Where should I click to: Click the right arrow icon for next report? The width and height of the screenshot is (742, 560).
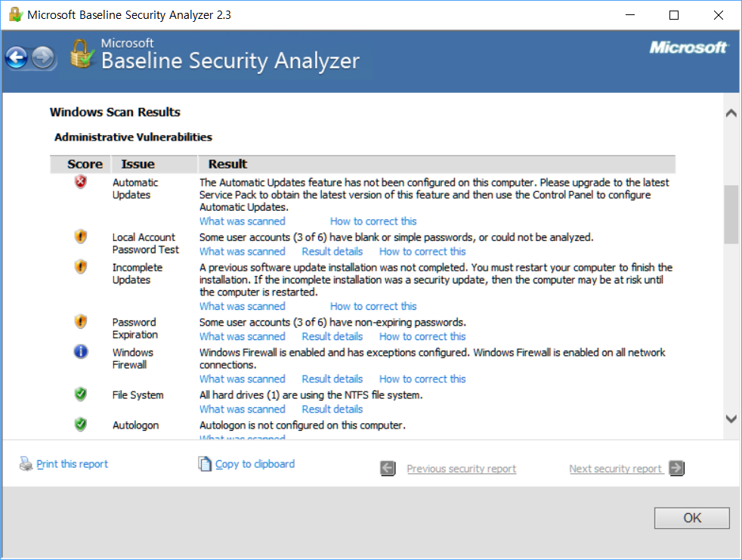(x=677, y=468)
